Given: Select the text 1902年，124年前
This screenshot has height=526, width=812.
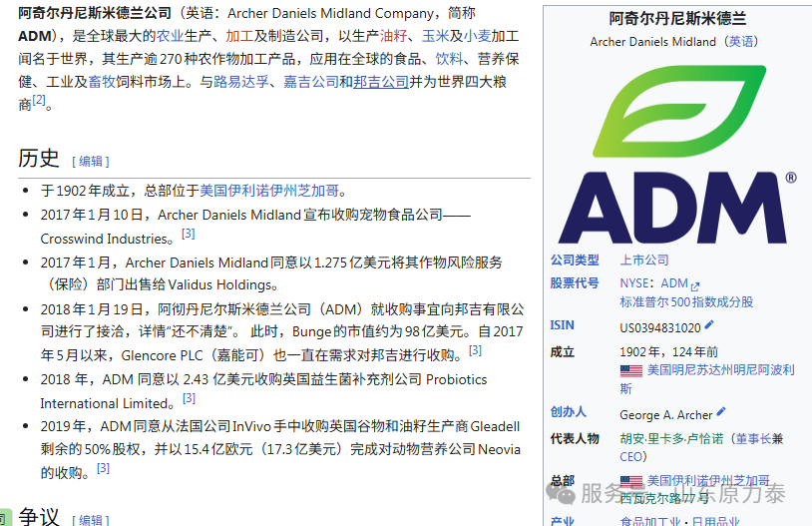Looking at the screenshot, I should click(668, 352).
